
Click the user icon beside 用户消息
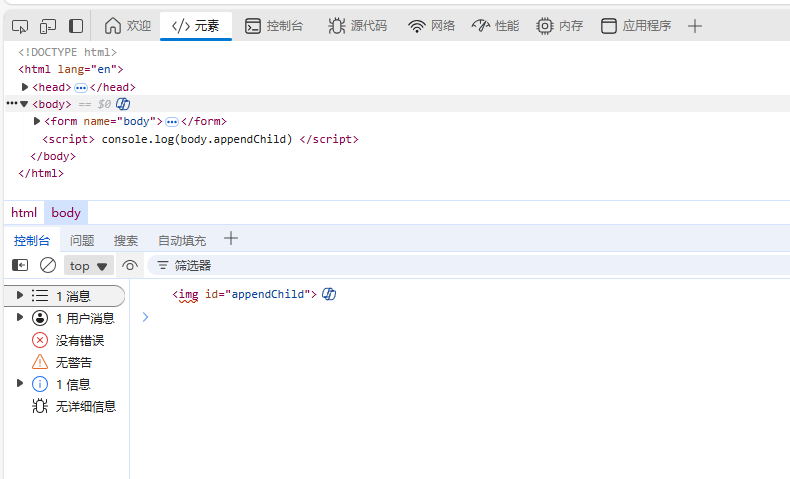[40, 318]
